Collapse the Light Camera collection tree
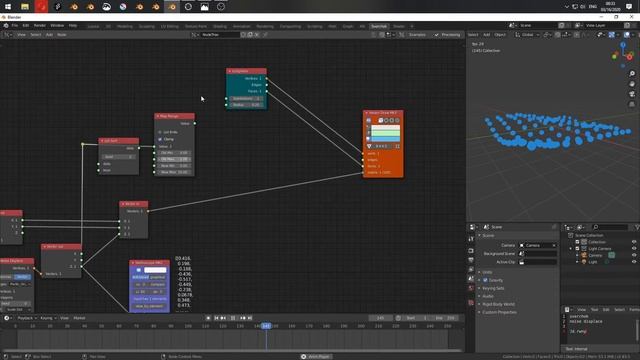 click(x=571, y=249)
